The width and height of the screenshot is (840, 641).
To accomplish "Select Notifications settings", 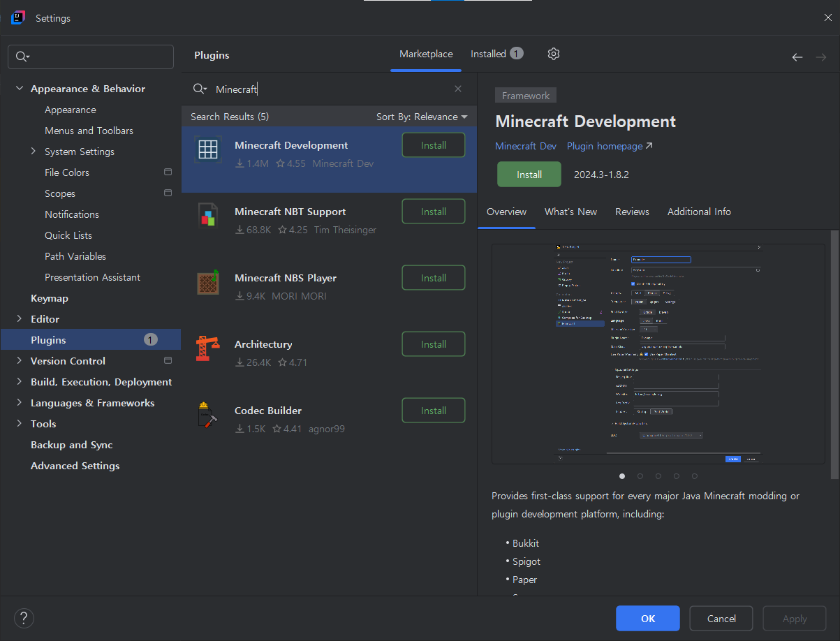I will [72, 214].
